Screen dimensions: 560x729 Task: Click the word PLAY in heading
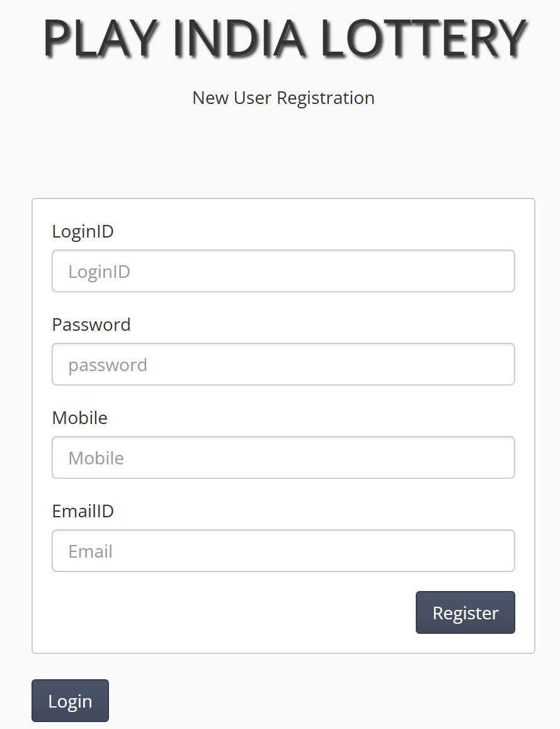101,38
